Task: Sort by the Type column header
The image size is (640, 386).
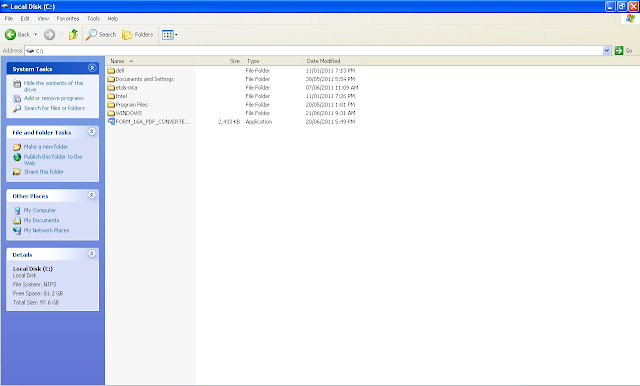Action: click(273, 61)
